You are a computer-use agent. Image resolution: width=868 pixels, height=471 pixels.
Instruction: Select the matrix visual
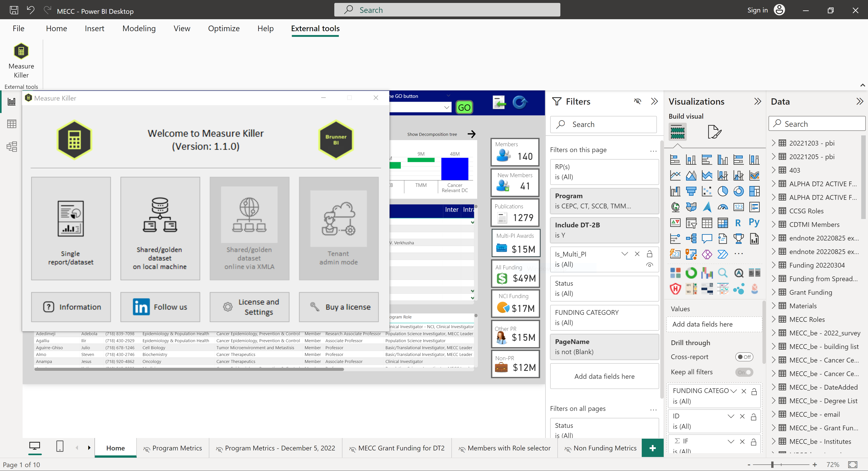tap(723, 223)
